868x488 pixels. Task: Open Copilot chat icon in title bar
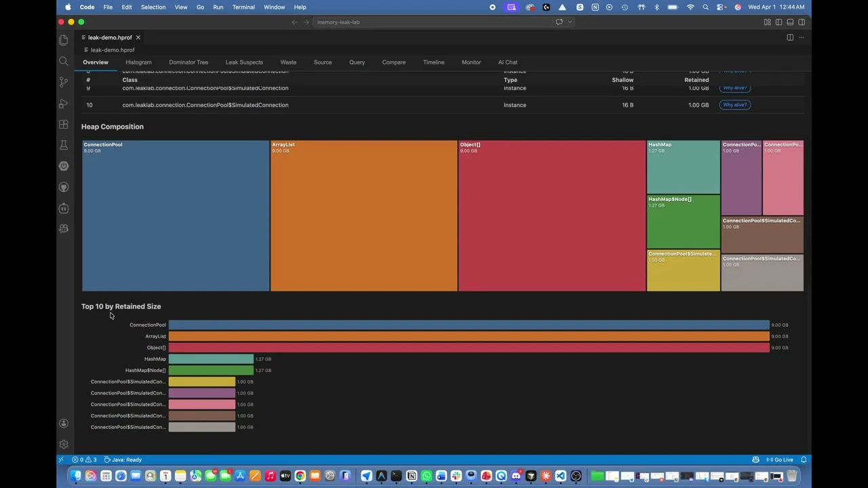(x=559, y=22)
